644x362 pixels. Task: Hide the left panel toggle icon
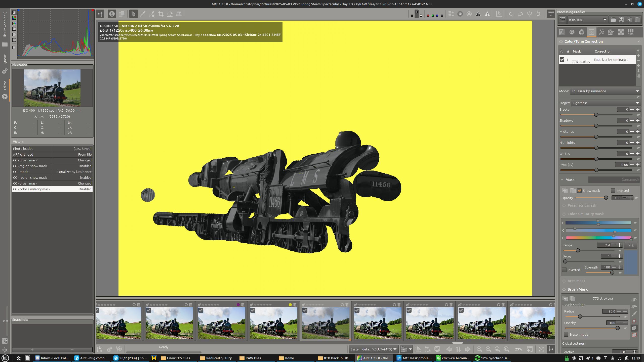pos(100,14)
